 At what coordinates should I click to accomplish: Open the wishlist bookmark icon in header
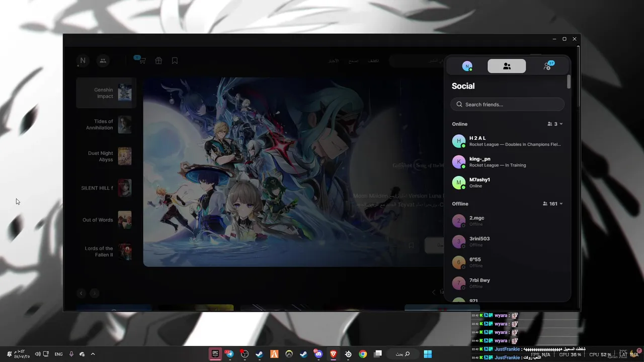[x=175, y=61]
